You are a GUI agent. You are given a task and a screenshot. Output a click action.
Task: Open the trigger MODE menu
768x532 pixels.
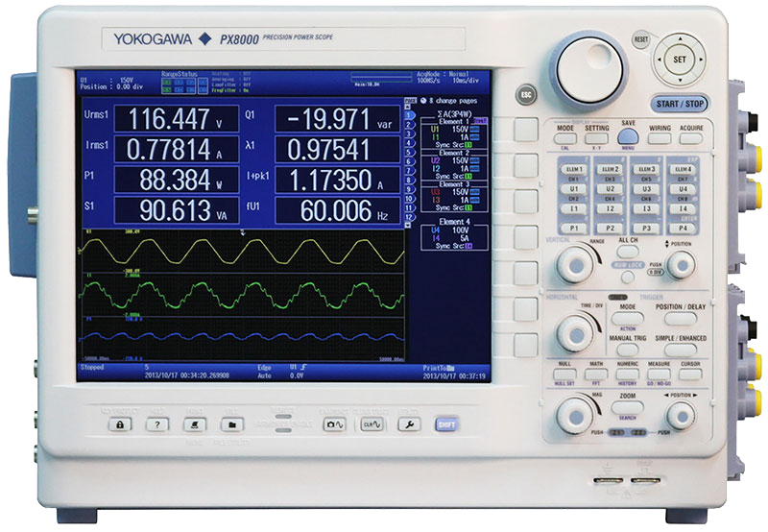628,317
